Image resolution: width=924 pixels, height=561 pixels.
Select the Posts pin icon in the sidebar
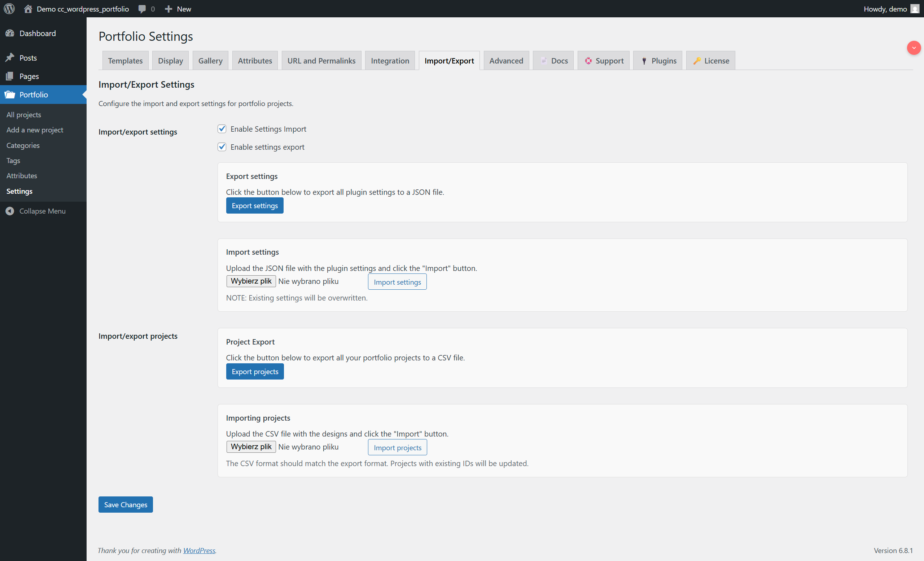10,57
